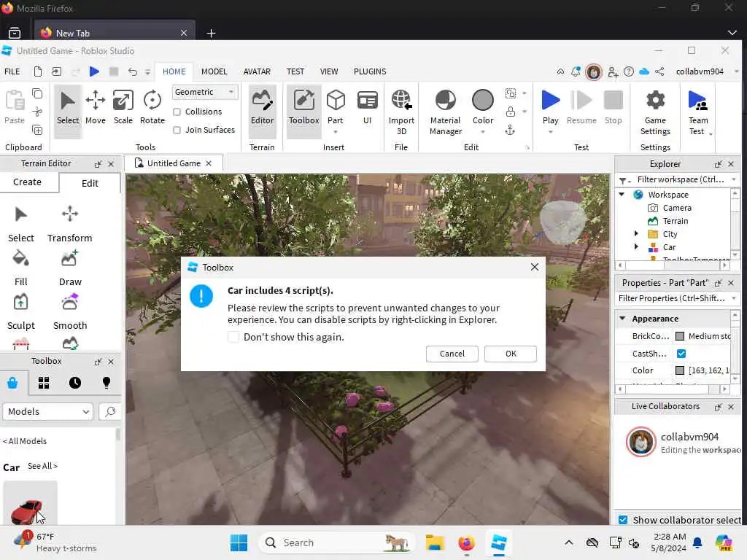Choose terrain Select tool
Screen dimensions: 747x560
click(x=20, y=225)
